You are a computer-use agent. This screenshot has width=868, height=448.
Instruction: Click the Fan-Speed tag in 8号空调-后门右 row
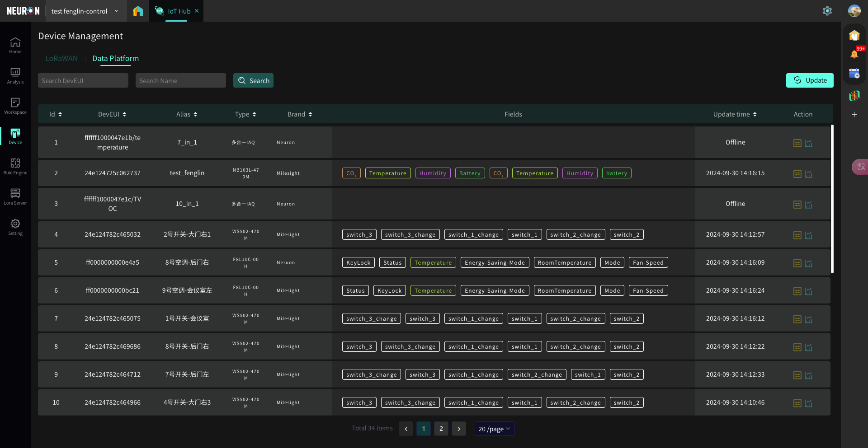[648, 262]
